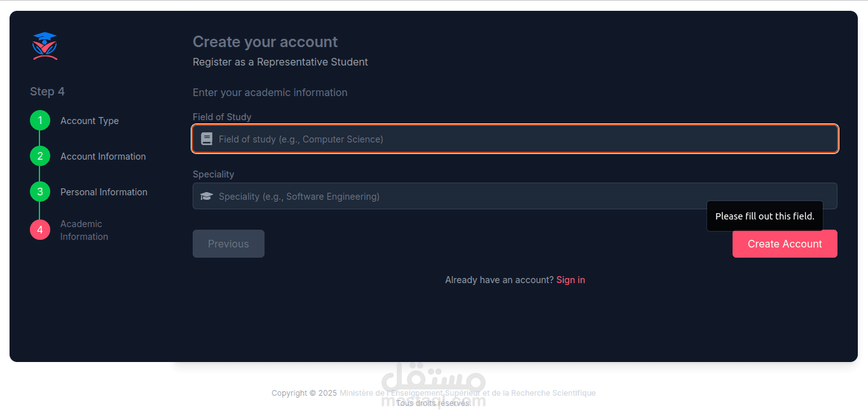Image resolution: width=868 pixels, height=418 pixels.
Task: Select the green step 1 circle
Action: 40,120
